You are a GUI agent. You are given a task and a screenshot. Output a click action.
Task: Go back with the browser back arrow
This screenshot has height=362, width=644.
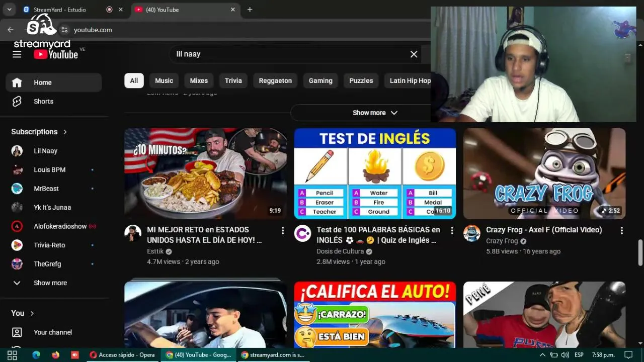coord(11,30)
